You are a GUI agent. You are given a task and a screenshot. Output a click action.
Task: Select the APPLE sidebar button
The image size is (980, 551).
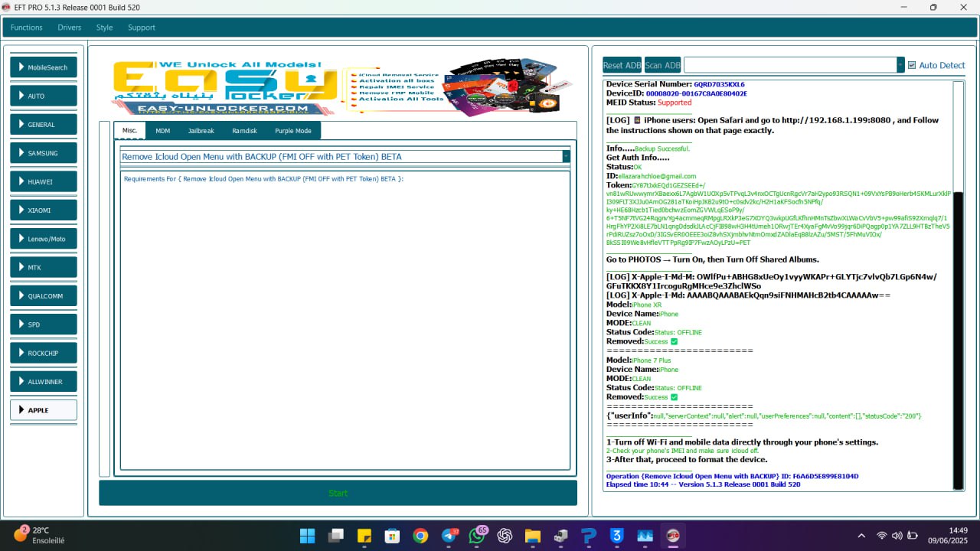[x=44, y=410]
